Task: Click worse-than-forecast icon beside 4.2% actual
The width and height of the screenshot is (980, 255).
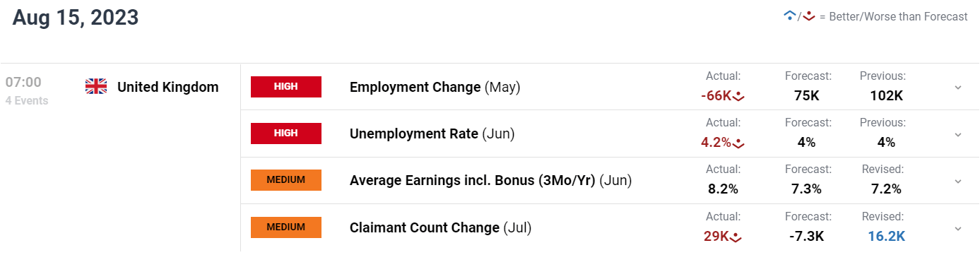Action: [739, 143]
